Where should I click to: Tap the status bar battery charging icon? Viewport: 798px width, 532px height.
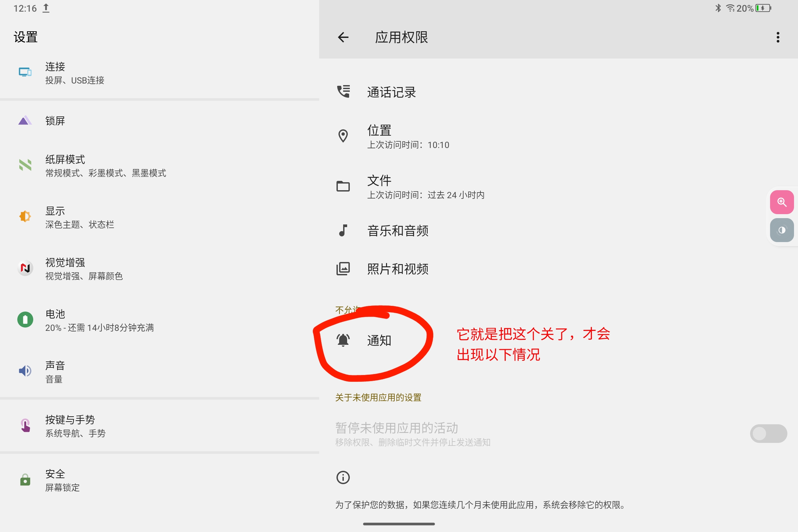[763, 8]
